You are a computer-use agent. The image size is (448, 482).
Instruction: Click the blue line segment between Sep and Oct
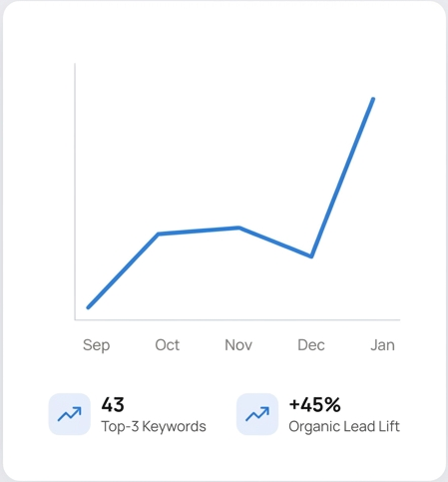(x=124, y=270)
